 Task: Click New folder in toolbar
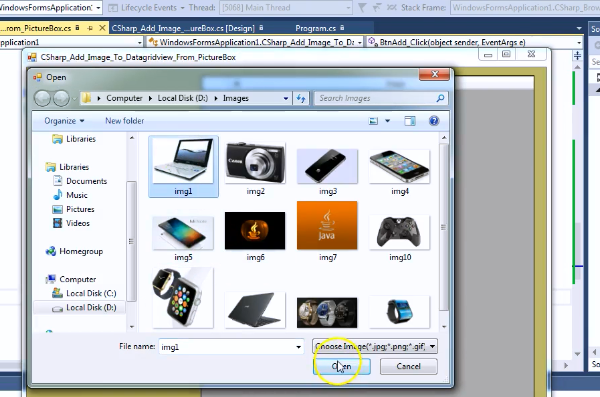point(125,121)
